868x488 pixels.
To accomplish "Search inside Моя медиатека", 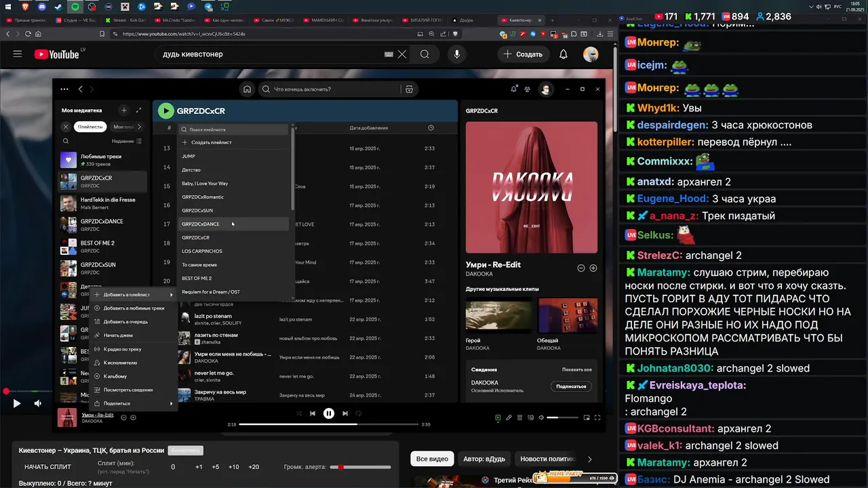I will [x=66, y=141].
